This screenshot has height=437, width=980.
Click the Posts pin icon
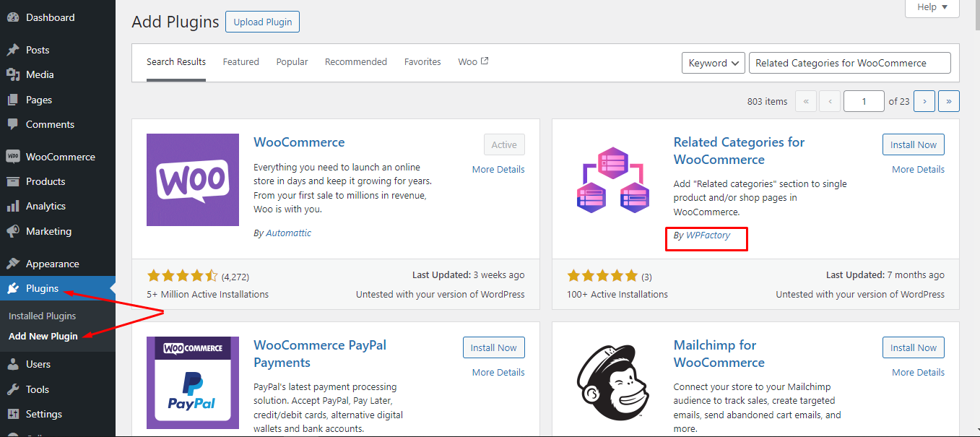coord(12,50)
